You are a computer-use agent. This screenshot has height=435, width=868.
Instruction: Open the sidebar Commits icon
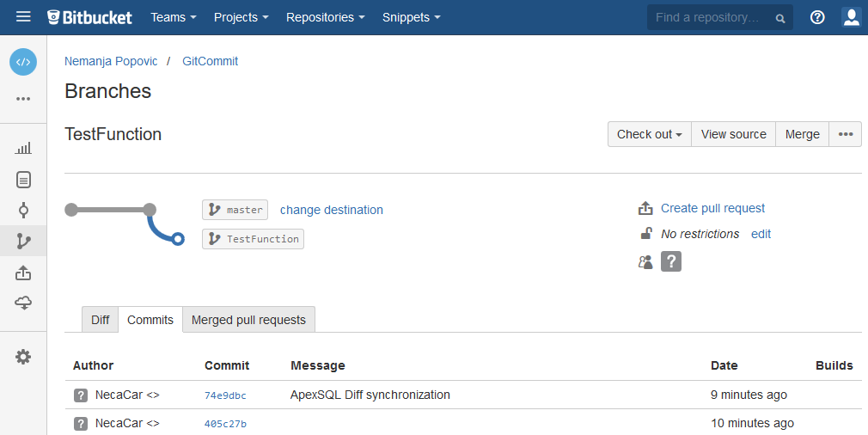(x=23, y=211)
